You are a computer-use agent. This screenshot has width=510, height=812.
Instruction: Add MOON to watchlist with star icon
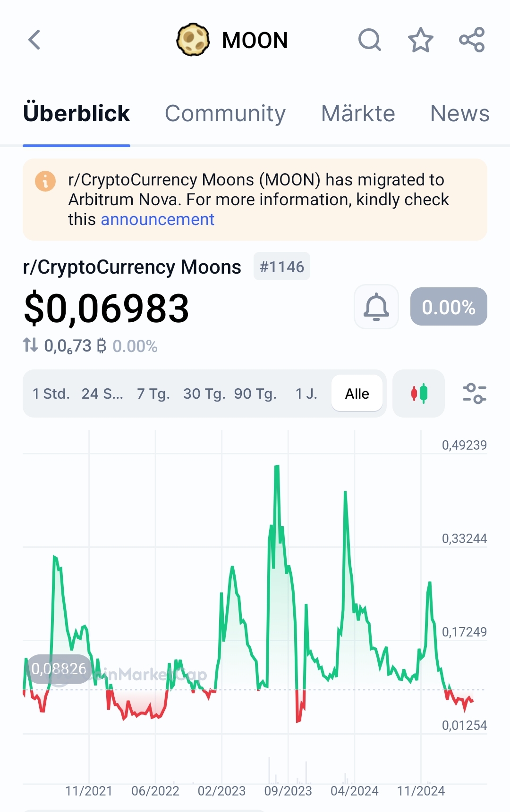(420, 40)
